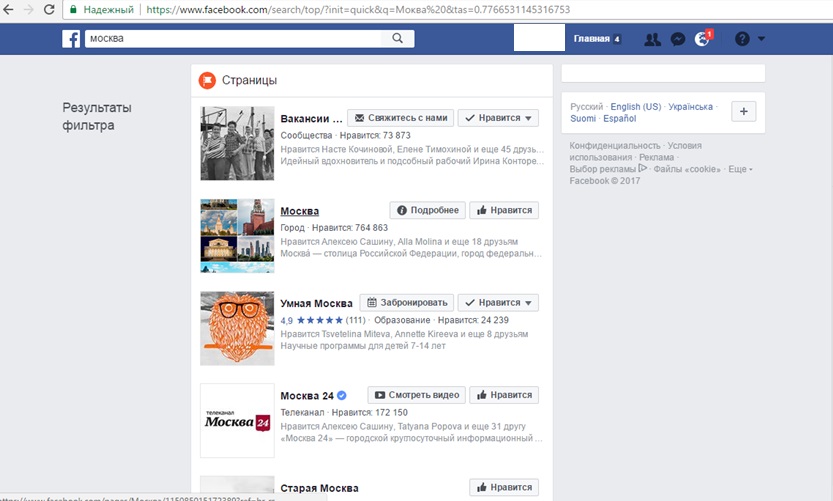
Task: Open the Нравится dropdown for Вакансии page
Action: point(498,118)
